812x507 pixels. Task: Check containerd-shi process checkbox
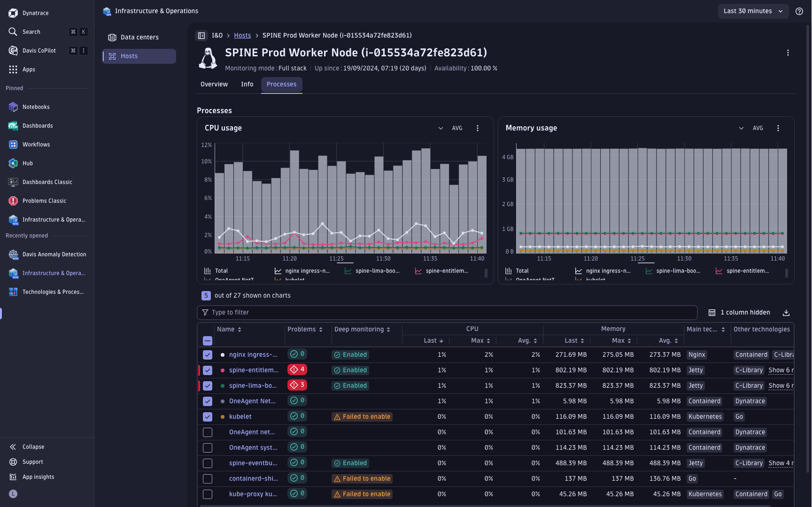(208, 479)
